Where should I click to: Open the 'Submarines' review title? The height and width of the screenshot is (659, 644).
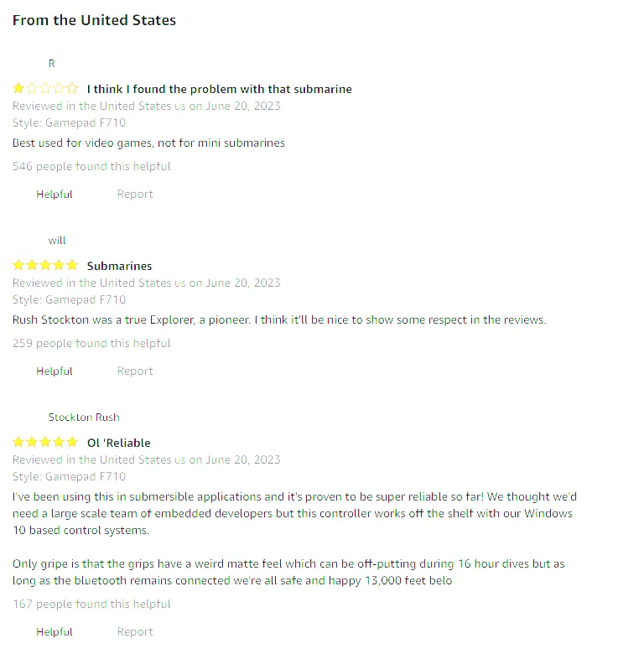pos(119,266)
